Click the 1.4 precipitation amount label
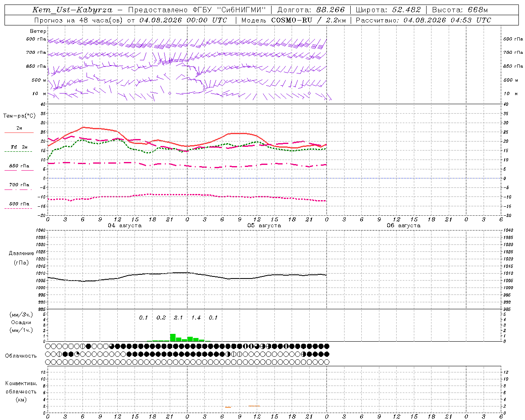525x420 pixels. (196, 318)
